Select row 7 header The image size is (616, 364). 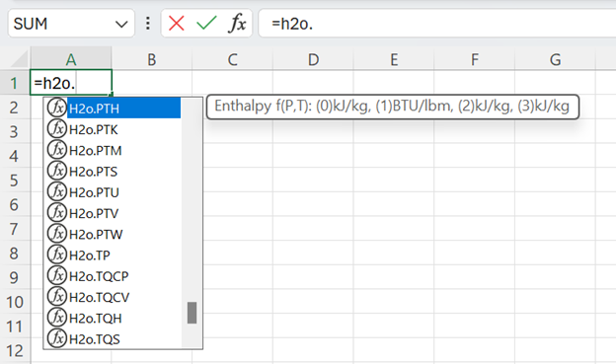(x=15, y=229)
